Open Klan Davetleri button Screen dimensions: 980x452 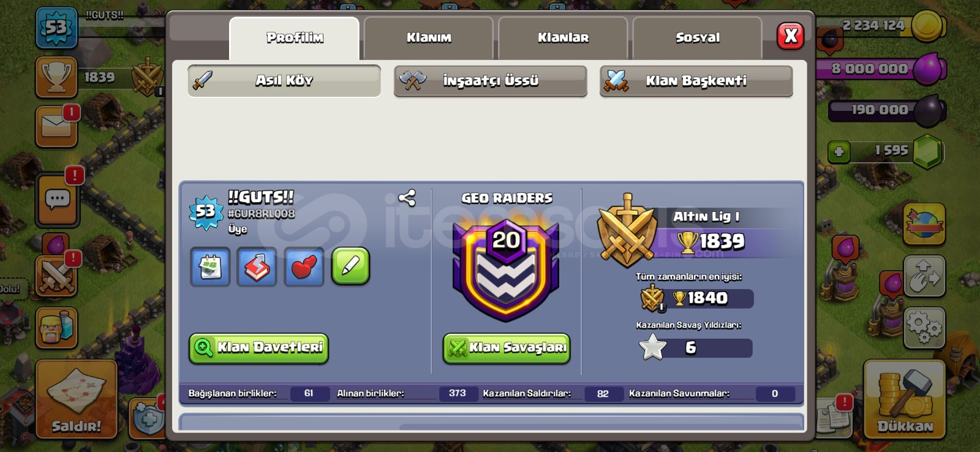click(x=258, y=348)
